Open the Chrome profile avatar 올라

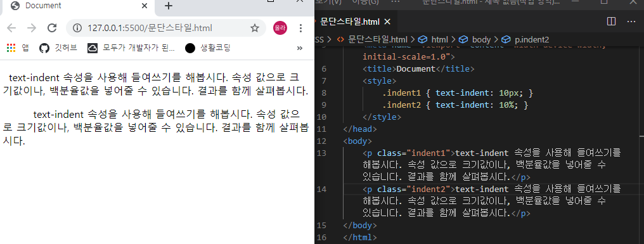(280, 28)
